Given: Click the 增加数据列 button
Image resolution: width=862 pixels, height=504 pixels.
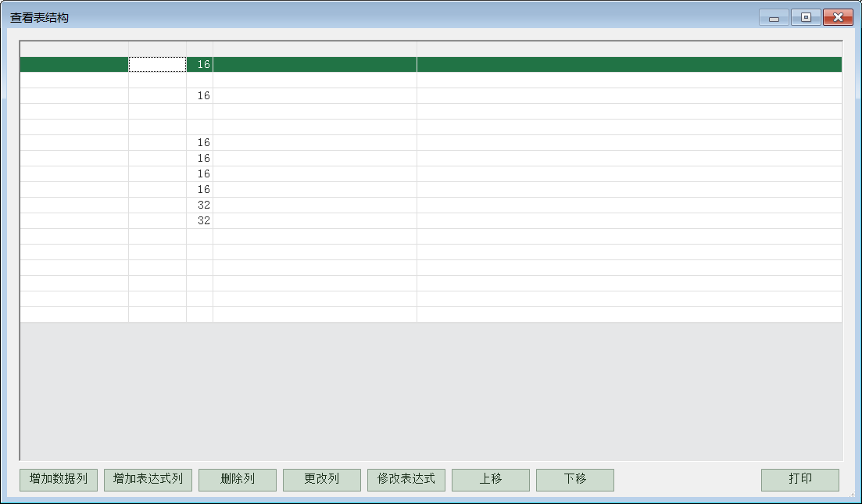Looking at the screenshot, I should [x=58, y=480].
